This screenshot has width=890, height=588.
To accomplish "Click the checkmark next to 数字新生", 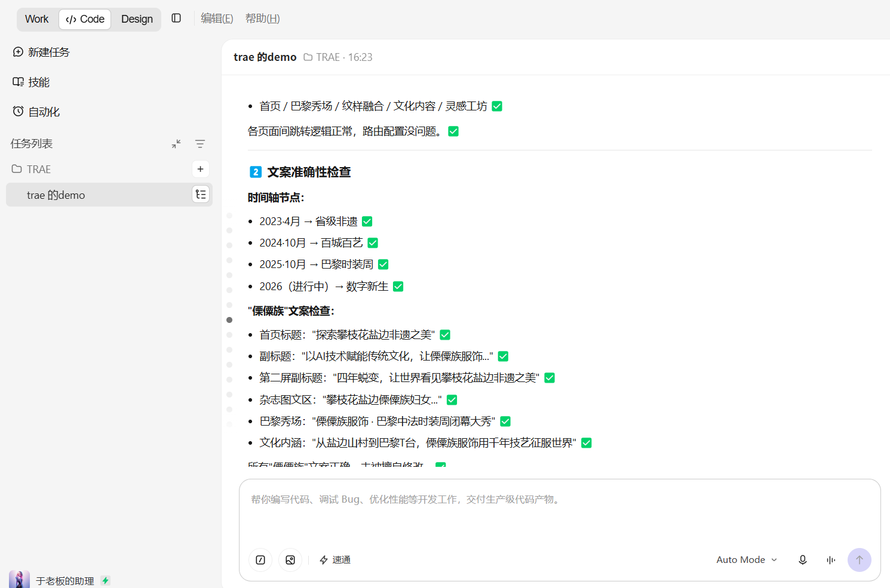I will pyautogui.click(x=398, y=287).
